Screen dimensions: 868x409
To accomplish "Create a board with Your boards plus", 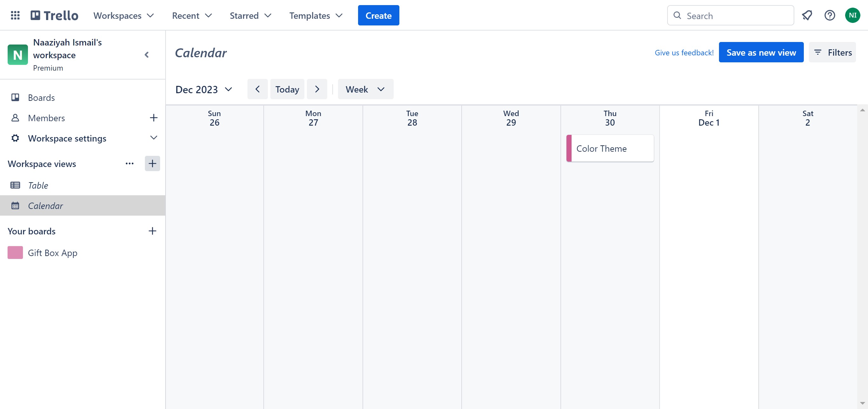I will point(152,231).
